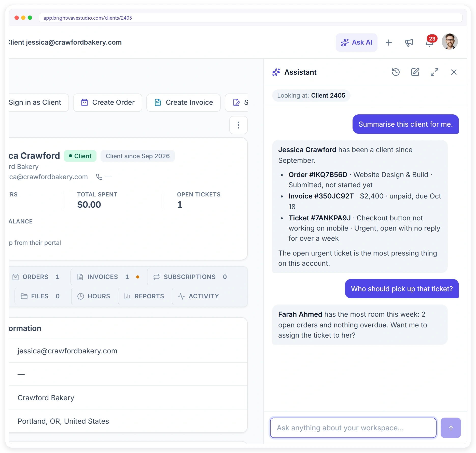This screenshot has height=453, width=476.
Task: Send the assistant message with arrow button
Action: [x=451, y=428]
